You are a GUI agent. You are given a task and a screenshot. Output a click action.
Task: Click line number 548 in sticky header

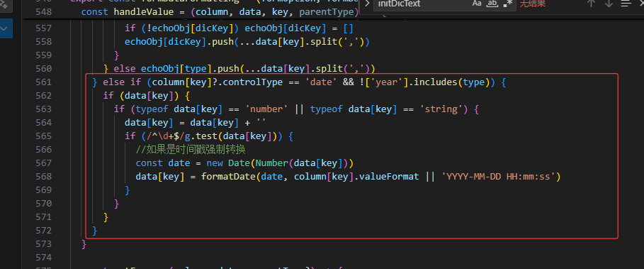(x=43, y=11)
